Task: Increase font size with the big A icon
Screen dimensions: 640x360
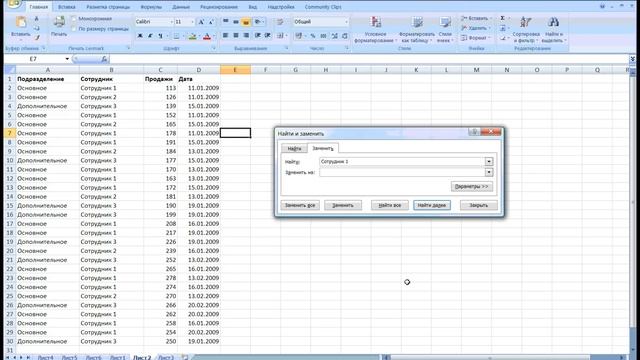Action: [201, 22]
